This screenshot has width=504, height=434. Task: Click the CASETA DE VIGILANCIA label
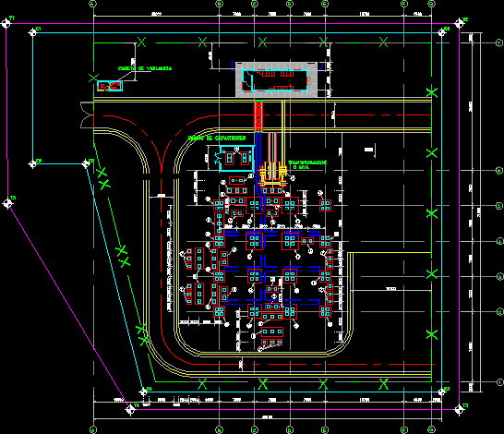pos(145,68)
